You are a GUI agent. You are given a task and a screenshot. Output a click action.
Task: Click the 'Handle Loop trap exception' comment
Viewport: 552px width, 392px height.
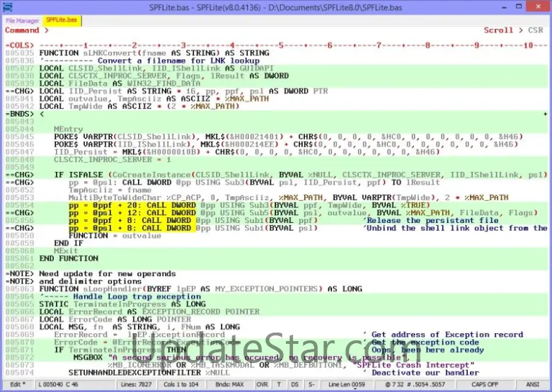pyautogui.click(x=137, y=296)
